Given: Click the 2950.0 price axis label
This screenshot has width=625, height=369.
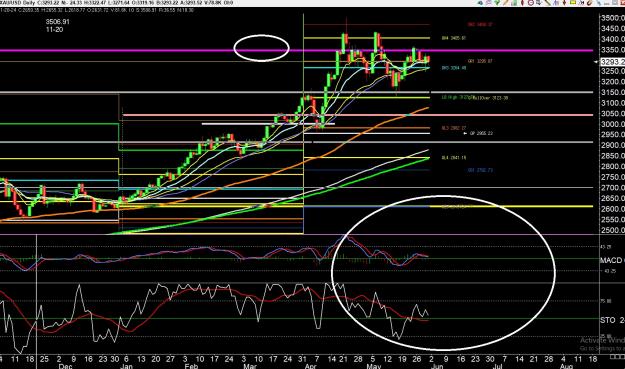Looking at the screenshot, I should click(x=613, y=134).
